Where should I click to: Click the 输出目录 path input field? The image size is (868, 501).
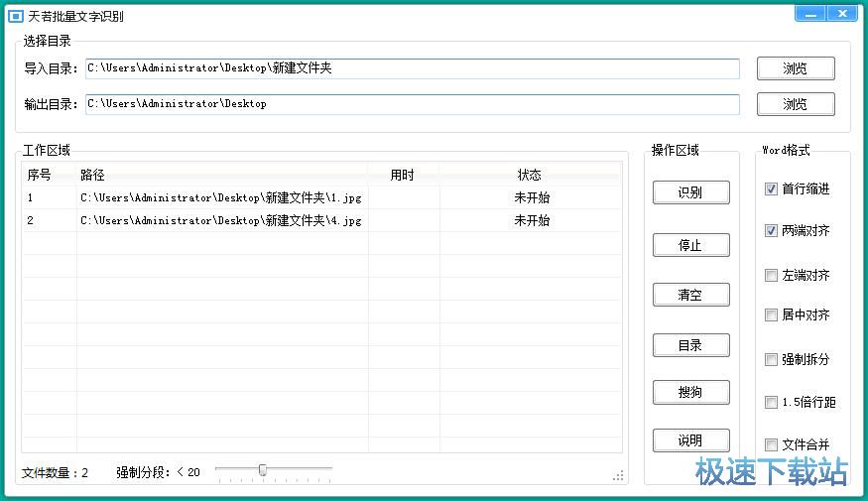[x=412, y=104]
